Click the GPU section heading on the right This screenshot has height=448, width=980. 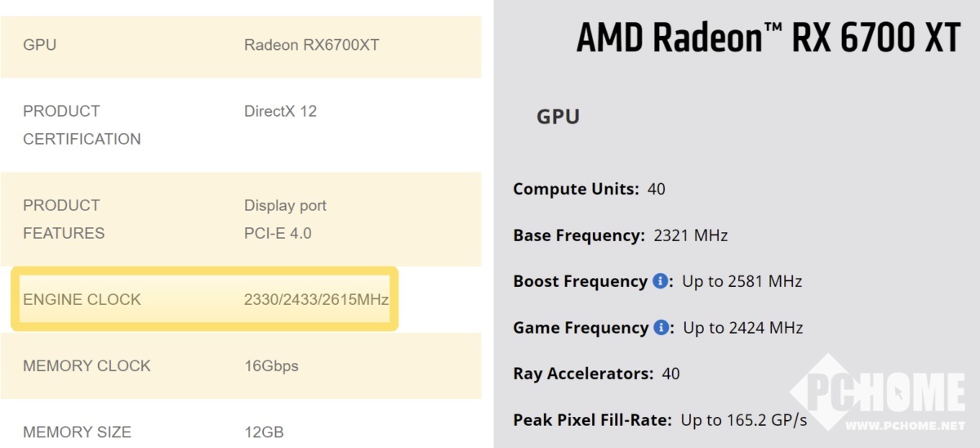pyautogui.click(x=558, y=117)
